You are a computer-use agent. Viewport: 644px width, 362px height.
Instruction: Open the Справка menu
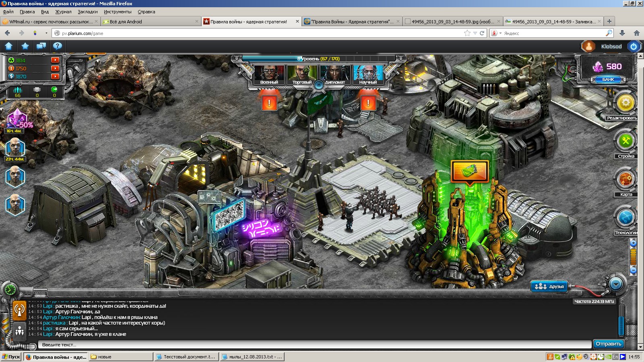pyautogui.click(x=147, y=12)
